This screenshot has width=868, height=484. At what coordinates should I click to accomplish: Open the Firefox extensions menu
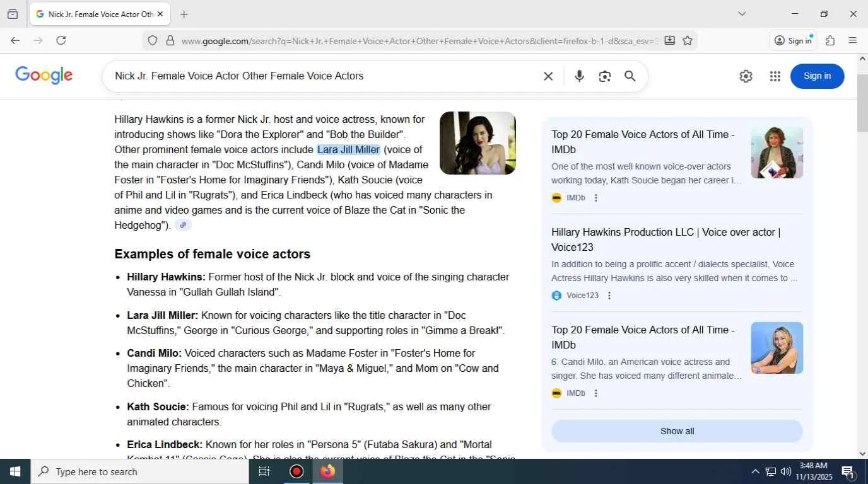(x=830, y=40)
